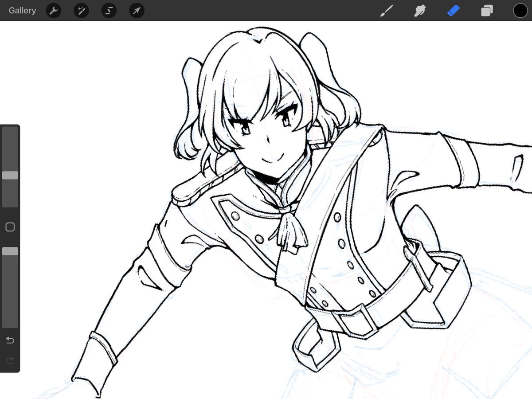This screenshot has width=532, height=399.
Task: Select the Smudge tool
Action: pos(420,11)
